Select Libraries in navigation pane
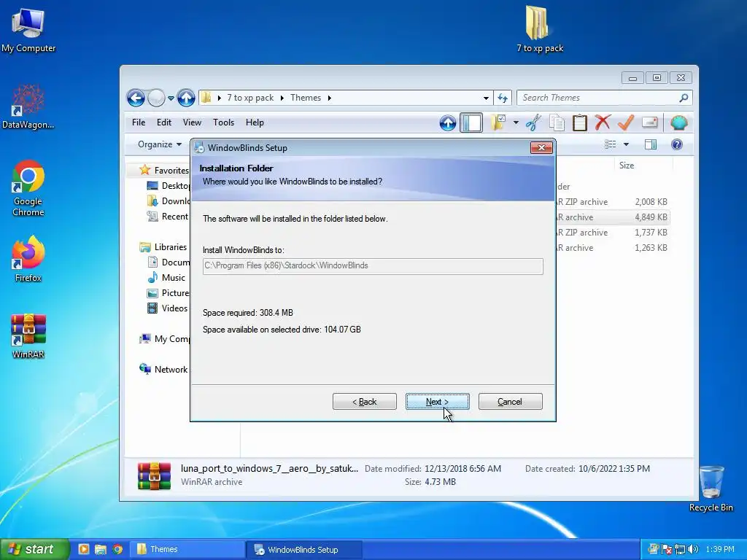Screen dimensions: 747x560 tap(163, 246)
